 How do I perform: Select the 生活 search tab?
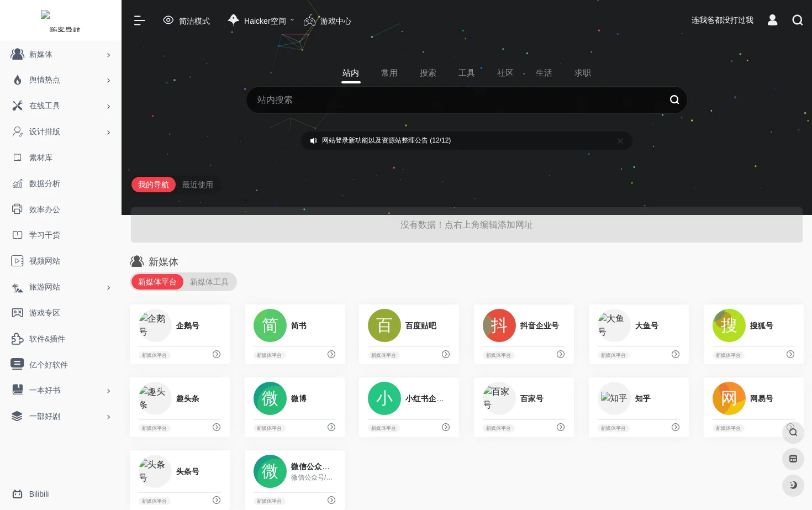click(x=544, y=73)
